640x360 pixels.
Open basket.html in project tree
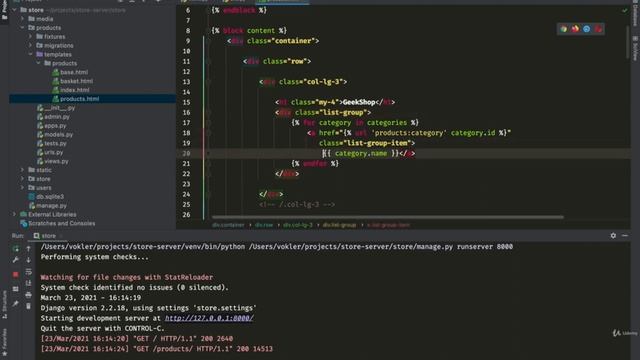pos(73,81)
